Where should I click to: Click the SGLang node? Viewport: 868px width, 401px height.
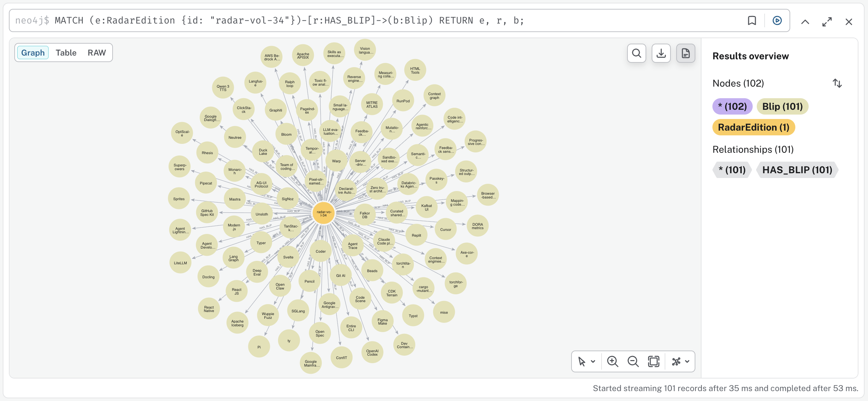[x=298, y=311]
